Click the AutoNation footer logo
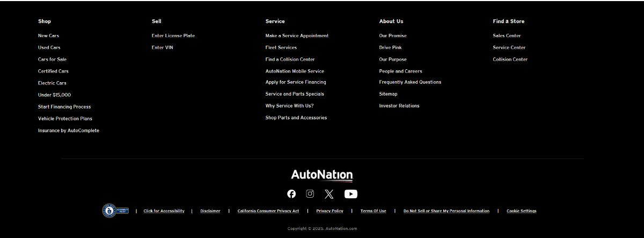The width and height of the screenshot is (644, 238). tap(322, 175)
